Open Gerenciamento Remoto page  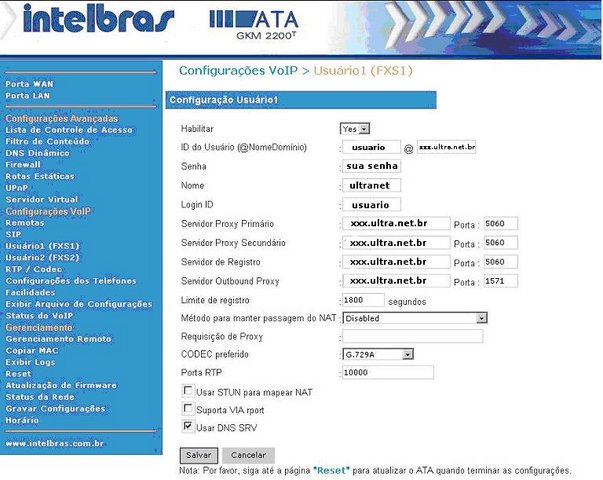coord(58,339)
